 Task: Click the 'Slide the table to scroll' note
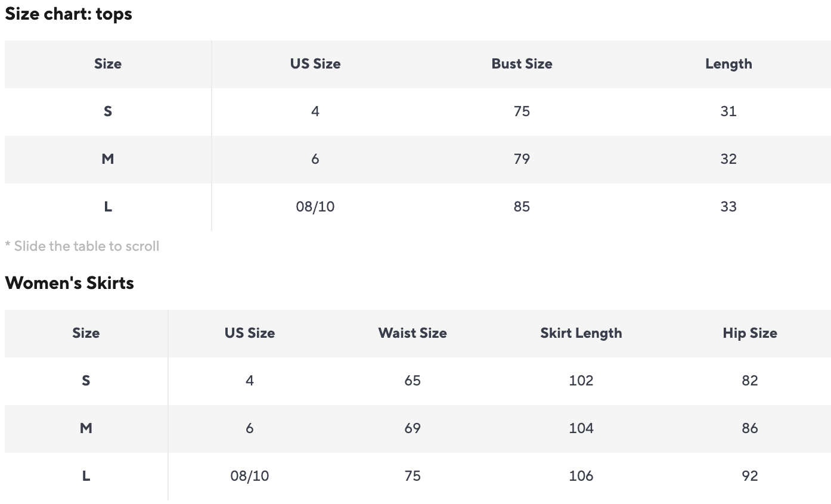[x=82, y=246]
